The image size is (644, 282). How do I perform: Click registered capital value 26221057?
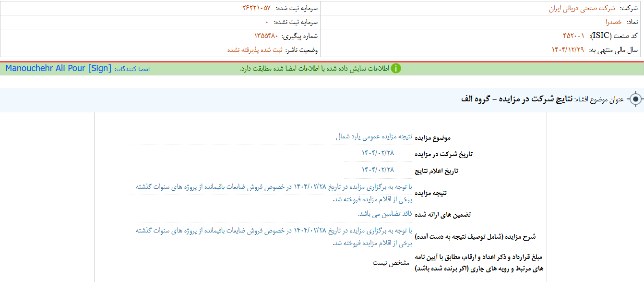pyautogui.click(x=256, y=9)
